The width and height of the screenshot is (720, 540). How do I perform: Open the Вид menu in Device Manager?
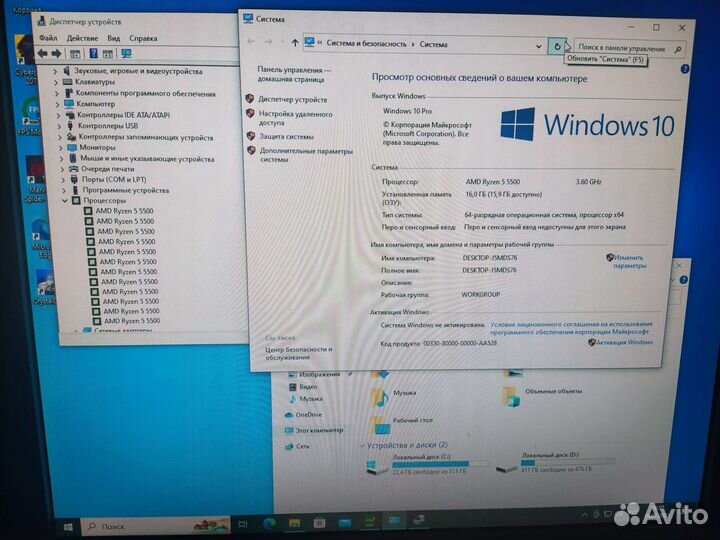(x=113, y=38)
